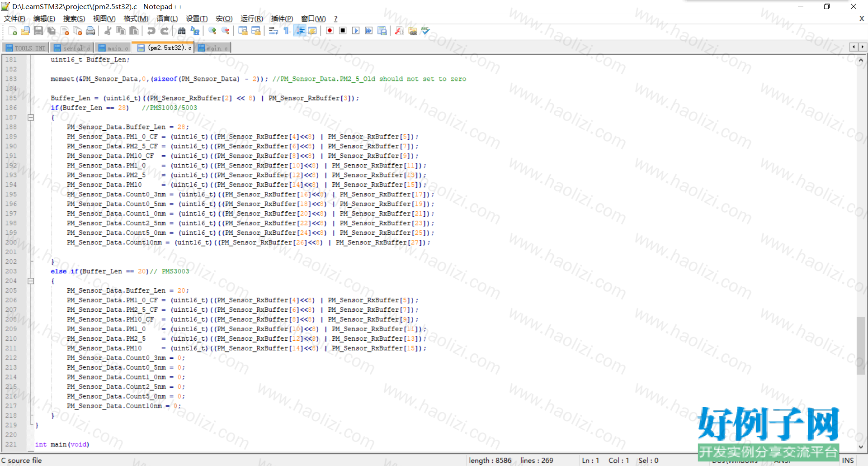This screenshot has width=868, height=466.
Task: Collapse the fold at line 187
Action: [x=31, y=118]
